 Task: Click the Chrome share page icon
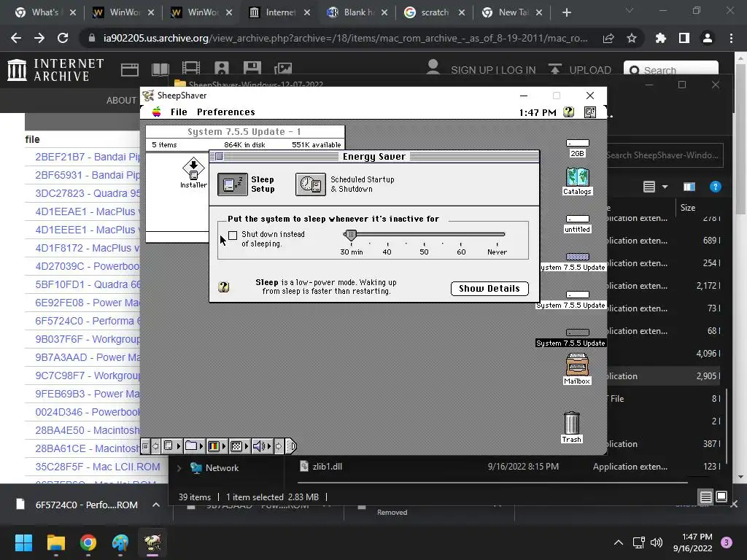608,38
